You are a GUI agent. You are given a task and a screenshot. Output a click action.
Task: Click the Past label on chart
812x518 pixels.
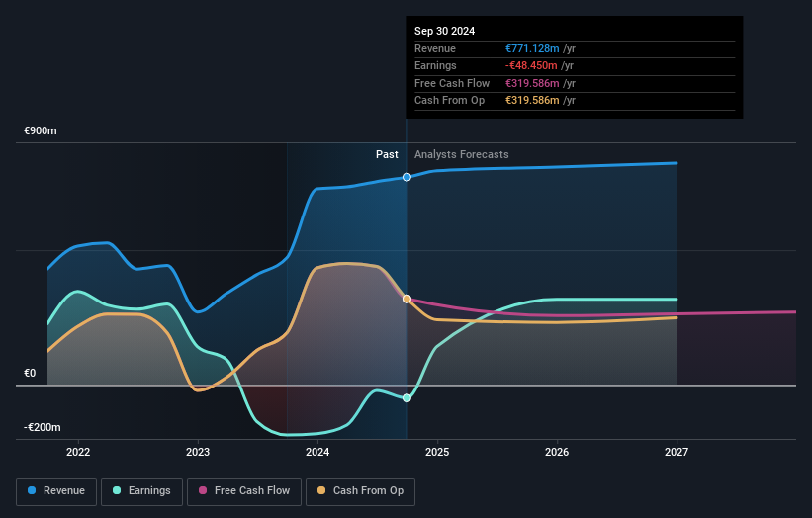point(387,155)
